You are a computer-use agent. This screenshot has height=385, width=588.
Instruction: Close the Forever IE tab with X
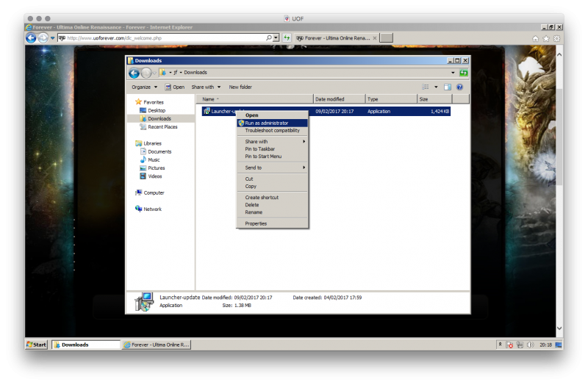[375, 38]
